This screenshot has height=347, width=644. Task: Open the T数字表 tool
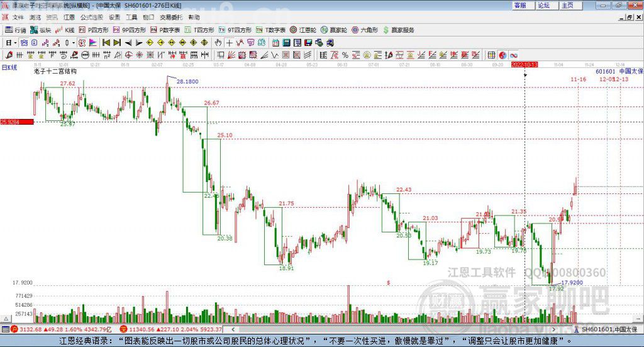click(270, 30)
